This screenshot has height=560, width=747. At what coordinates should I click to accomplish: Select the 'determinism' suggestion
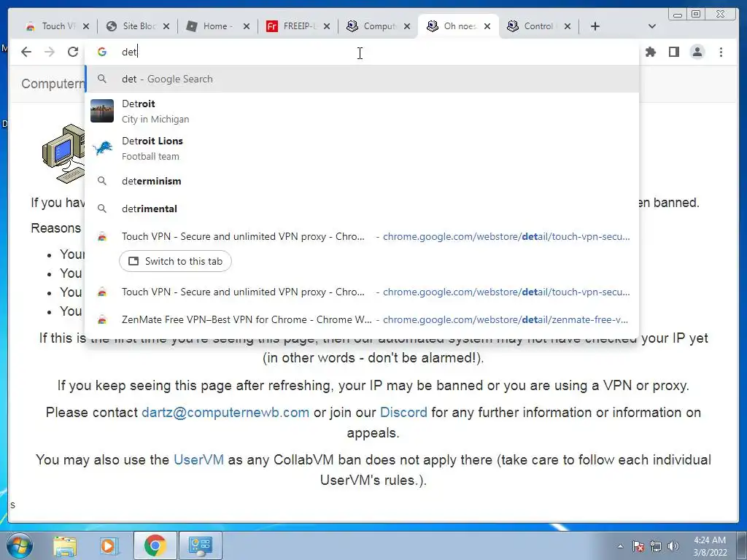tap(362, 181)
